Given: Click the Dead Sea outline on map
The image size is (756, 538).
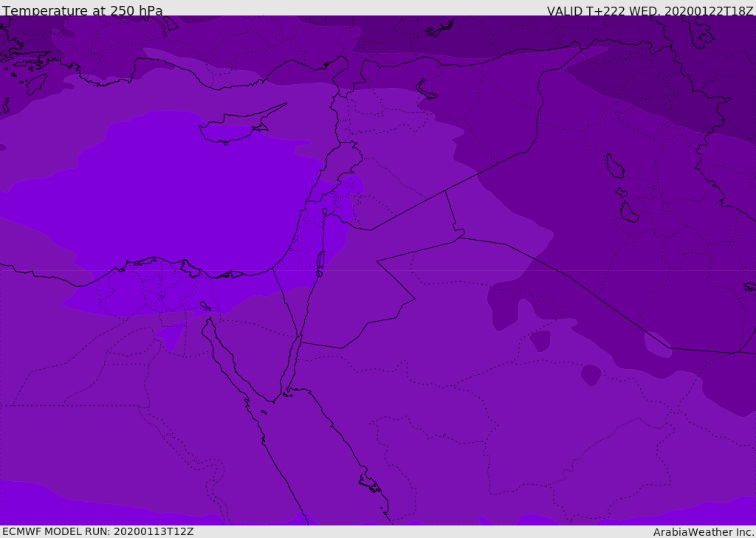Looking at the screenshot, I should coord(320,263).
